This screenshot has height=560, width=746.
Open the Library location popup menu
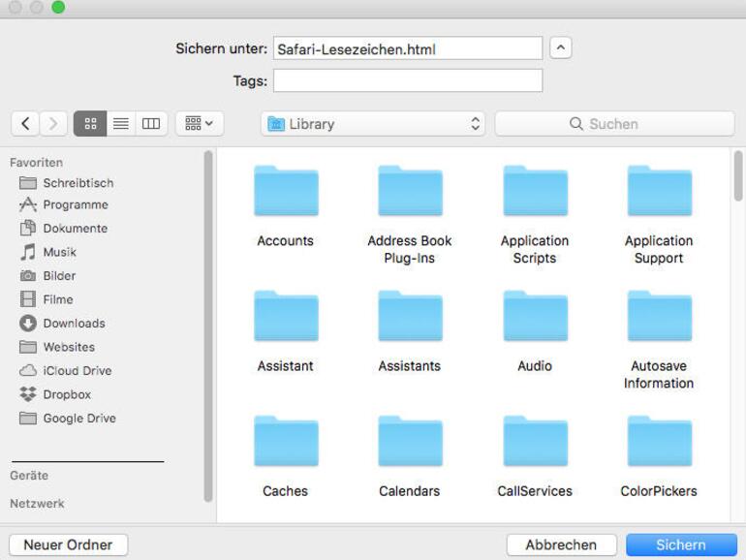click(x=373, y=124)
